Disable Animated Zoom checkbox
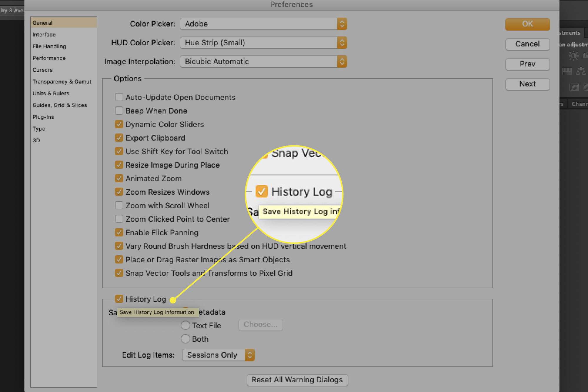This screenshot has height=392, width=588. click(119, 178)
